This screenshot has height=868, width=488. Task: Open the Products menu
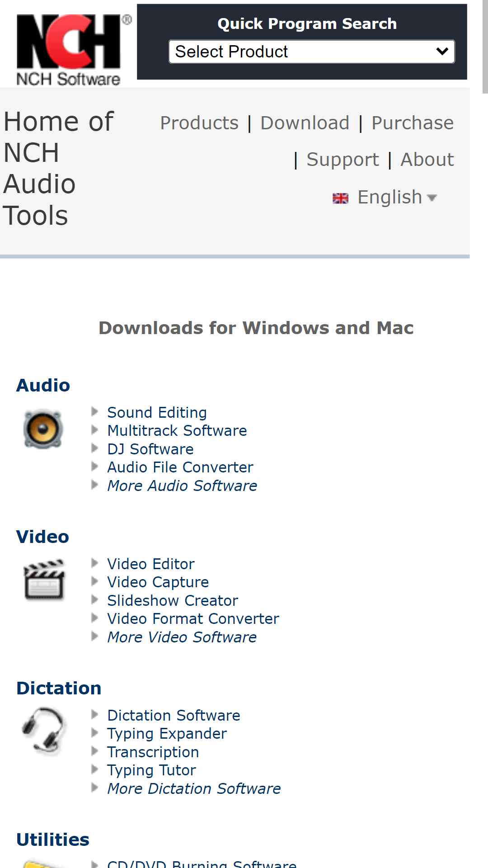tap(199, 123)
